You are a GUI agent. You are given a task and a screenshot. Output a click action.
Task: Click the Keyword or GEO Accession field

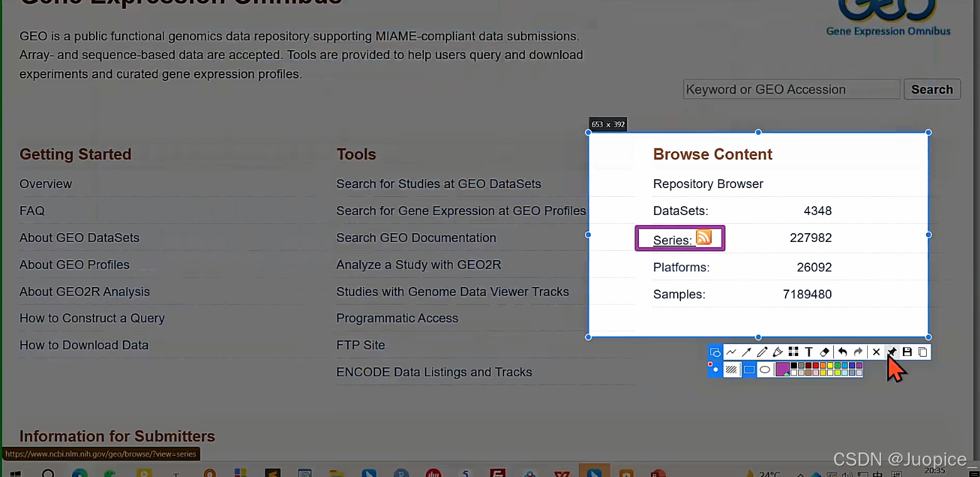(x=792, y=89)
